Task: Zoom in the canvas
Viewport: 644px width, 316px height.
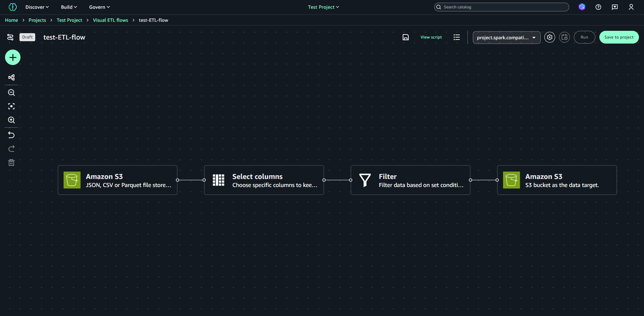Action: [11, 120]
